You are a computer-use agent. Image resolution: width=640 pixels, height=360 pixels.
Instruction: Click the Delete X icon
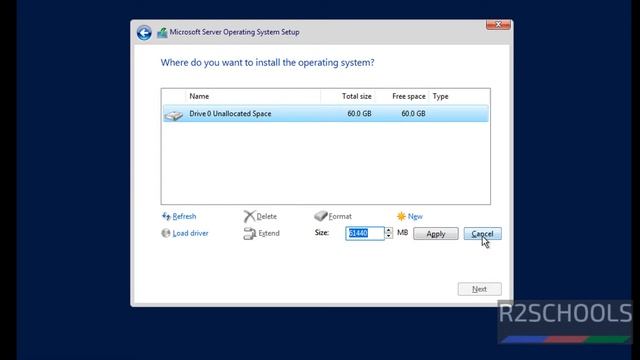tap(249, 216)
